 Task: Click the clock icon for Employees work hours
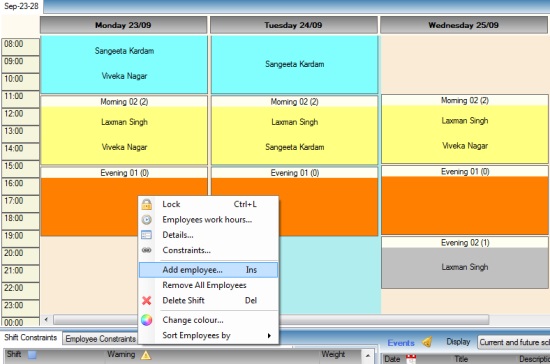tap(147, 220)
